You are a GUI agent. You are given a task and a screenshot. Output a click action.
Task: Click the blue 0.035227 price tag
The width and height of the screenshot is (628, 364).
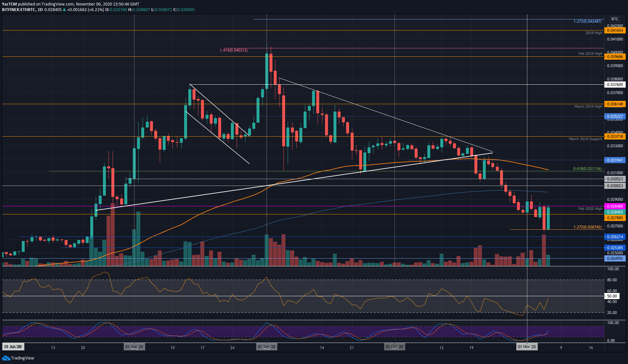pyautogui.click(x=615, y=116)
